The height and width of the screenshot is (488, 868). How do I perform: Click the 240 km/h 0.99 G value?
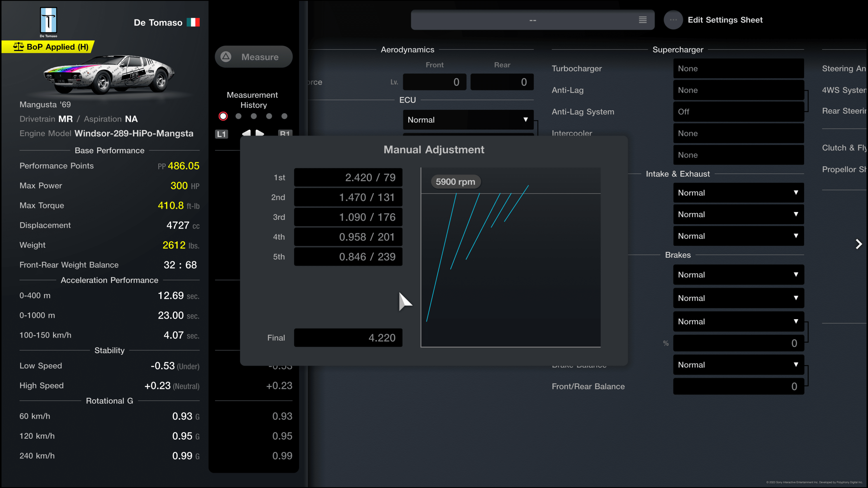pos(186,456)
